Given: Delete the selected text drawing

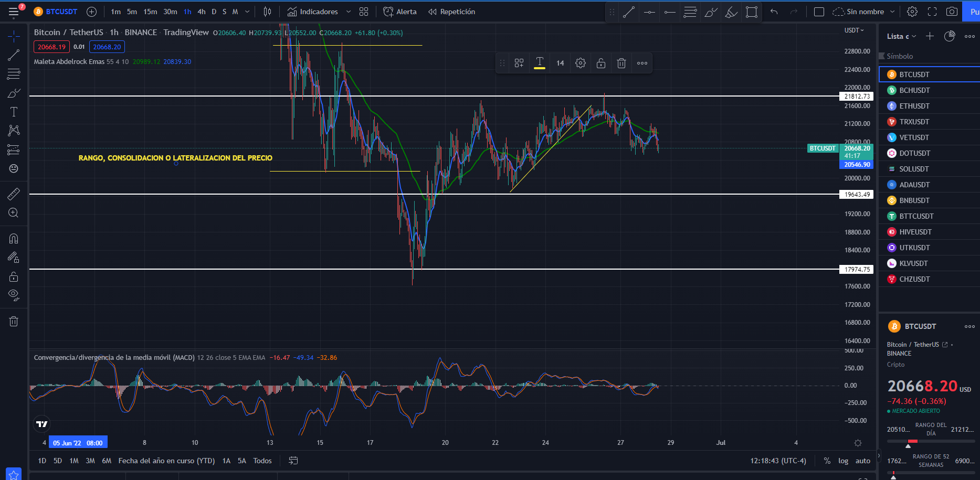Looking at the screenshot, I should 621,63.
